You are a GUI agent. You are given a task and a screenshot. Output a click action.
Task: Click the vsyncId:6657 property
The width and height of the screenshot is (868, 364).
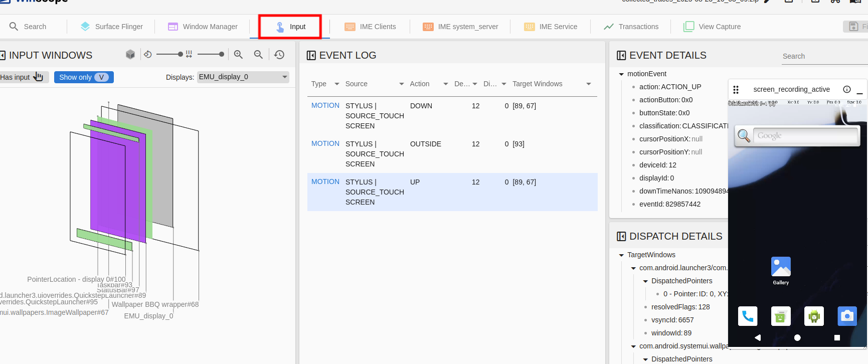pyautogui.click(x=672, y=320)
